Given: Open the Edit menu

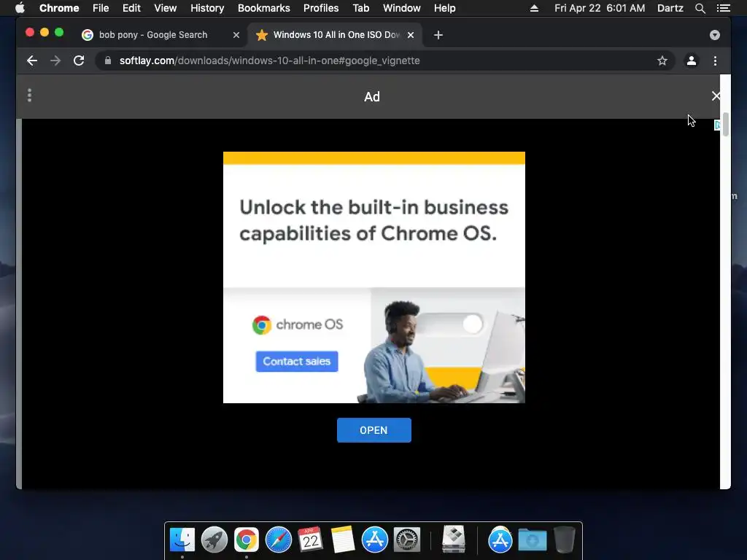Looking at the screenshot, I should tap(131, 8).
